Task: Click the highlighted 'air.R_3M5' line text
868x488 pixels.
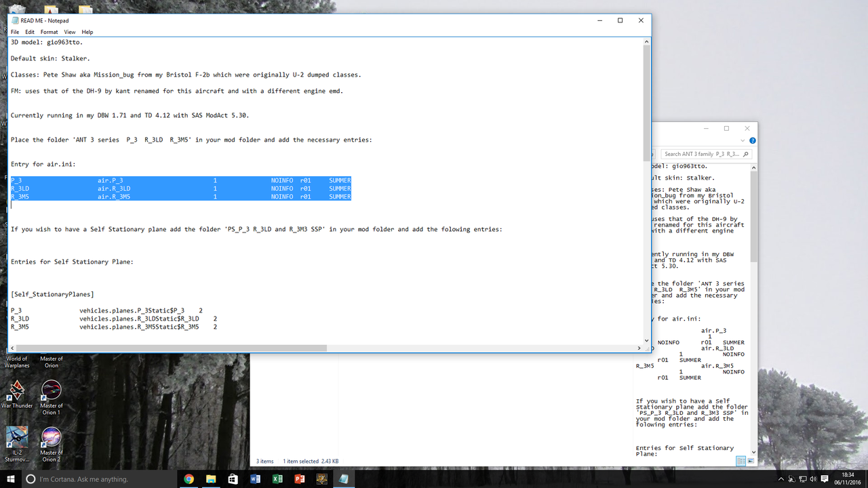Action: click(x=114, y=197)
